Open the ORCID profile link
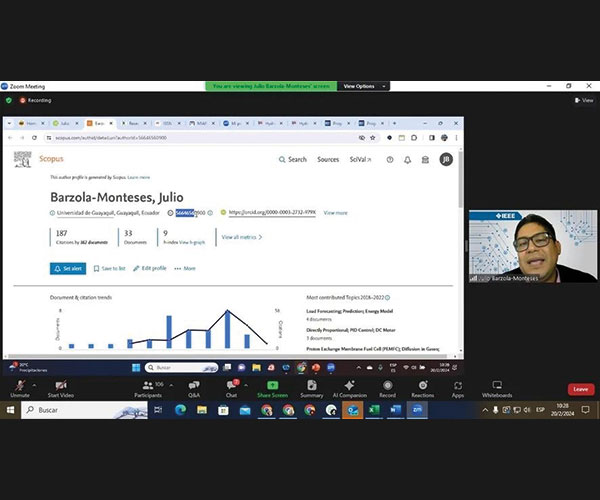 click(272, 212)
